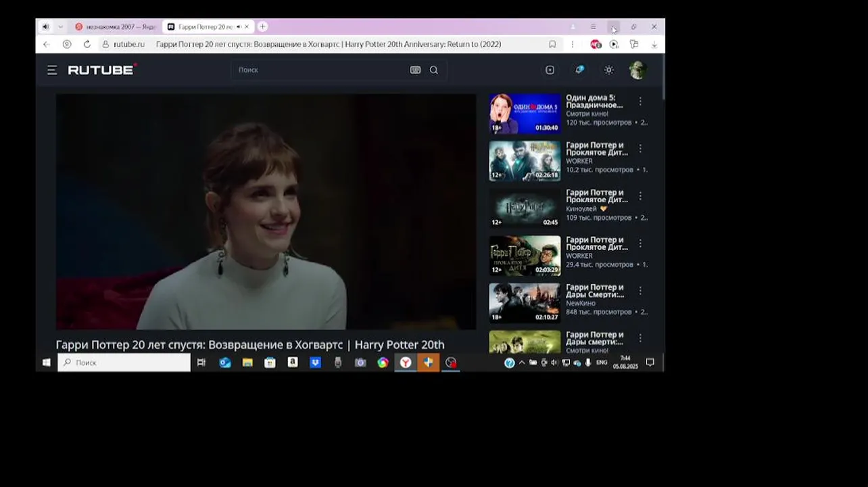Screen dimensions: 868x487
Task: Open options for the last Дары Смерти video
Action: pyautogui.click(x=640, y=338)
